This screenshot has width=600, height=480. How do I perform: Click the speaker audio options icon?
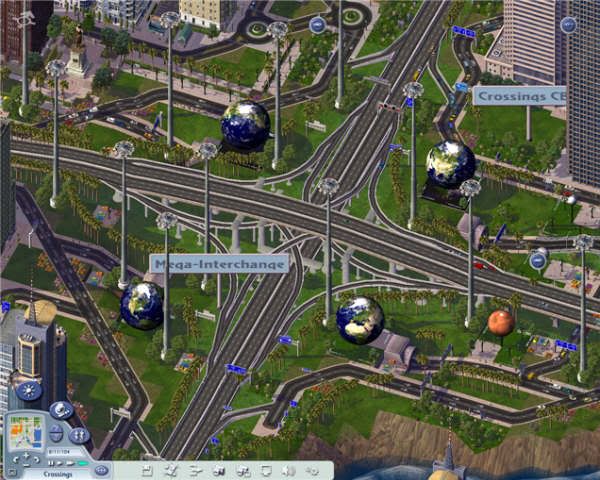tap(289, 471)
